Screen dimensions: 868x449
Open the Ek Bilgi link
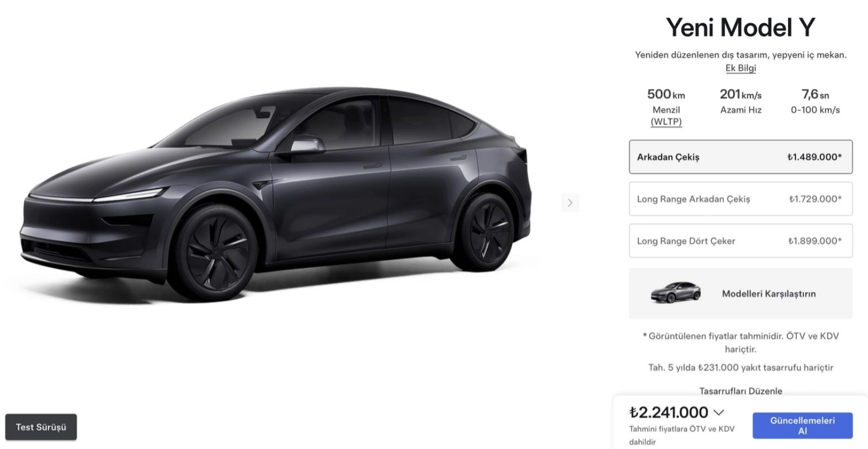coord(741,68)
